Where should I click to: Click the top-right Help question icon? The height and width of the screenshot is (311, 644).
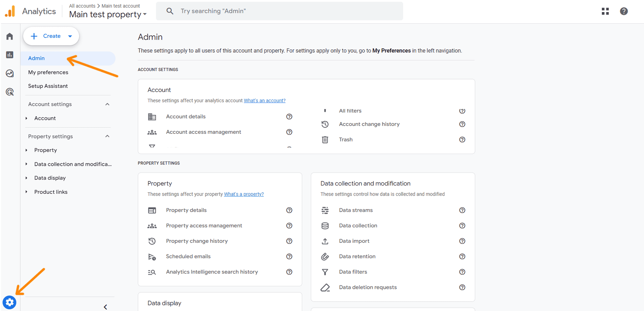[x=624, y=11]
